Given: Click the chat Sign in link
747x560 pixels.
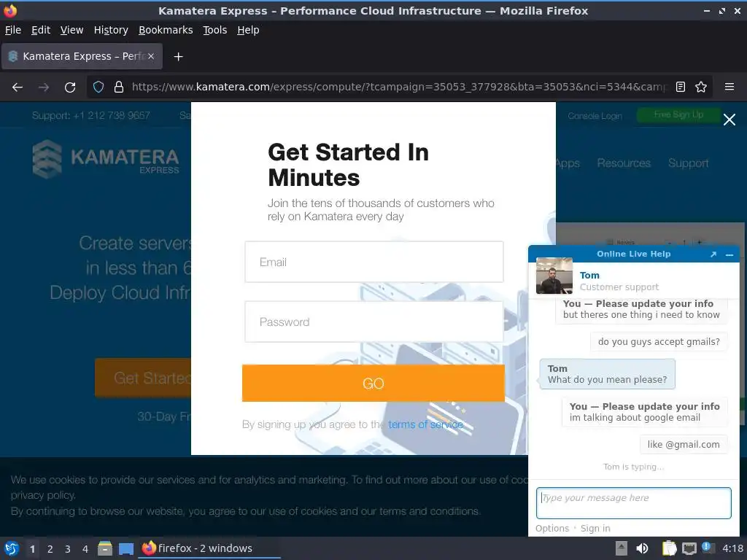Looking at the screenshot, I should (595, 529).
